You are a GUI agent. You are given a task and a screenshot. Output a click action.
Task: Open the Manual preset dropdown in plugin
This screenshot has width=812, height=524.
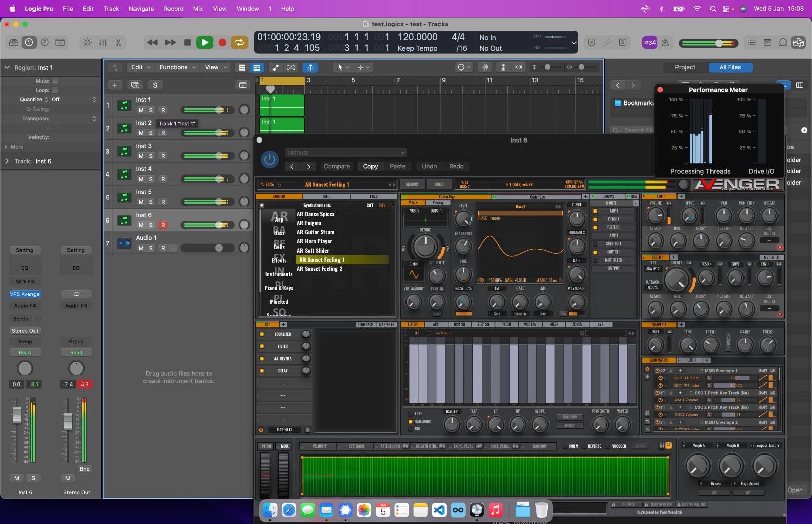345,152
